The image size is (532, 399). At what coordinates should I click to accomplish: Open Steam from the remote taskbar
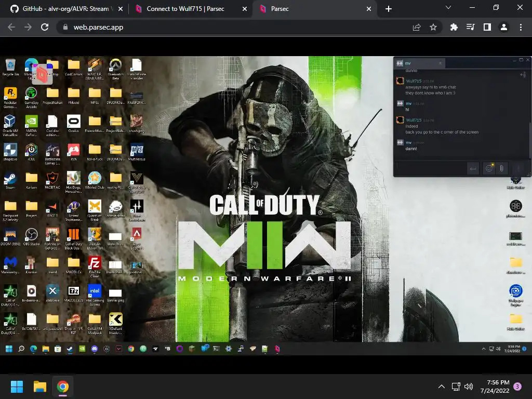pyautogui.click(x=70, y=349)
